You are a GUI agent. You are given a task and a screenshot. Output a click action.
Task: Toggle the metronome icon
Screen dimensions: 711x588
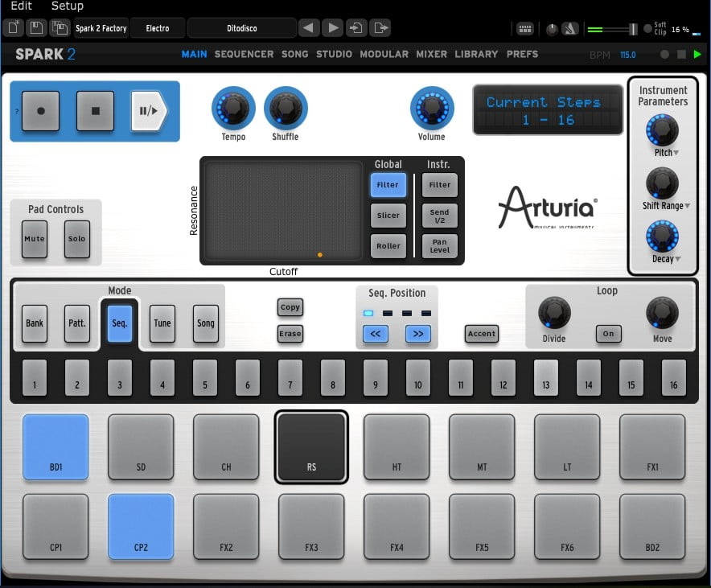570,29
